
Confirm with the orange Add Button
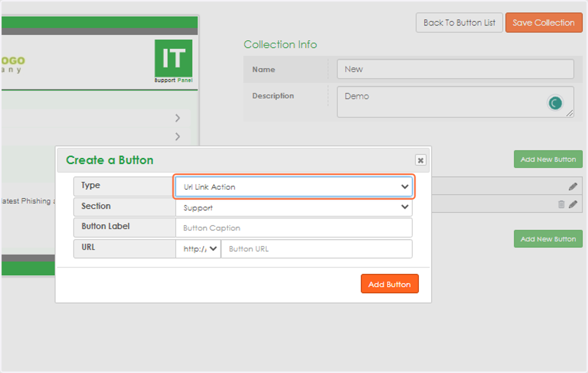point(390,284)
